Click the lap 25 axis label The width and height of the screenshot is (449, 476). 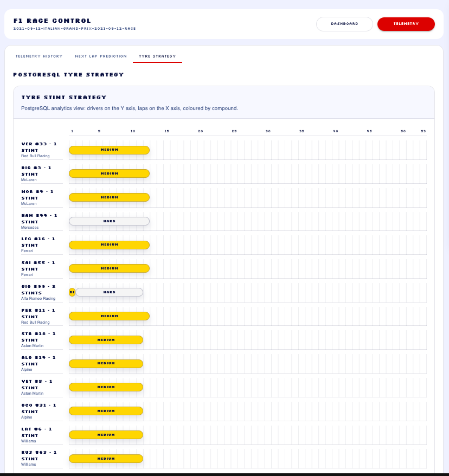[234, 131]
